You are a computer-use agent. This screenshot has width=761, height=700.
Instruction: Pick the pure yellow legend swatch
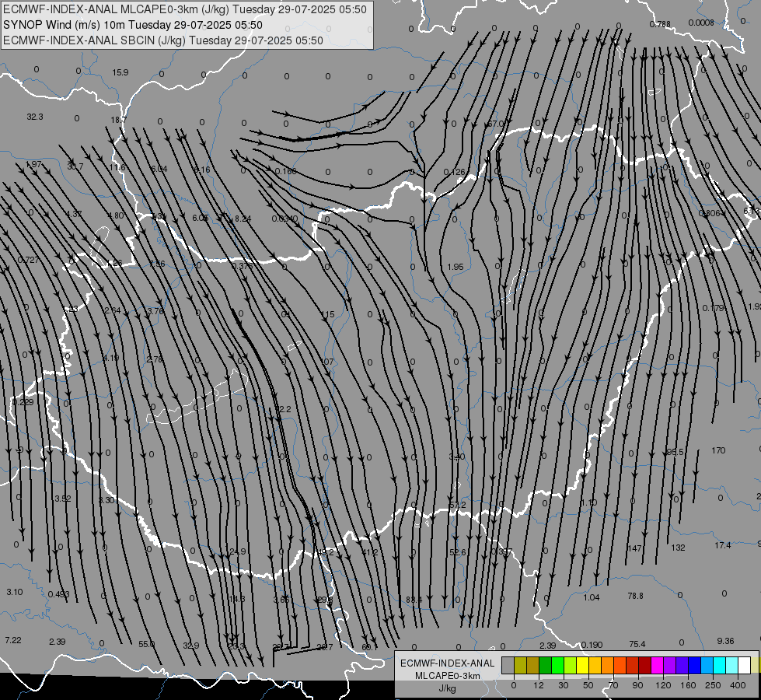tap(582, 665)
